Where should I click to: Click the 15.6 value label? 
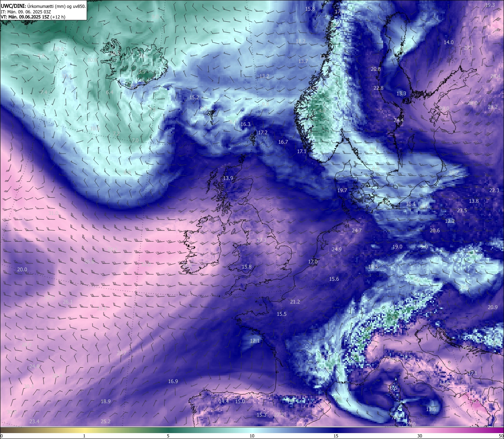coord(334,279)
